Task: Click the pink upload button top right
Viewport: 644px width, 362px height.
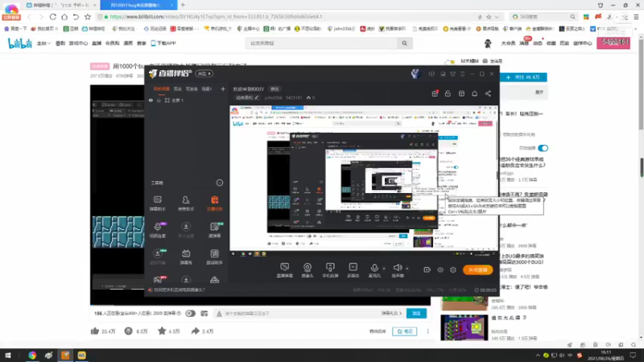Action: click(x=613, y=43)
